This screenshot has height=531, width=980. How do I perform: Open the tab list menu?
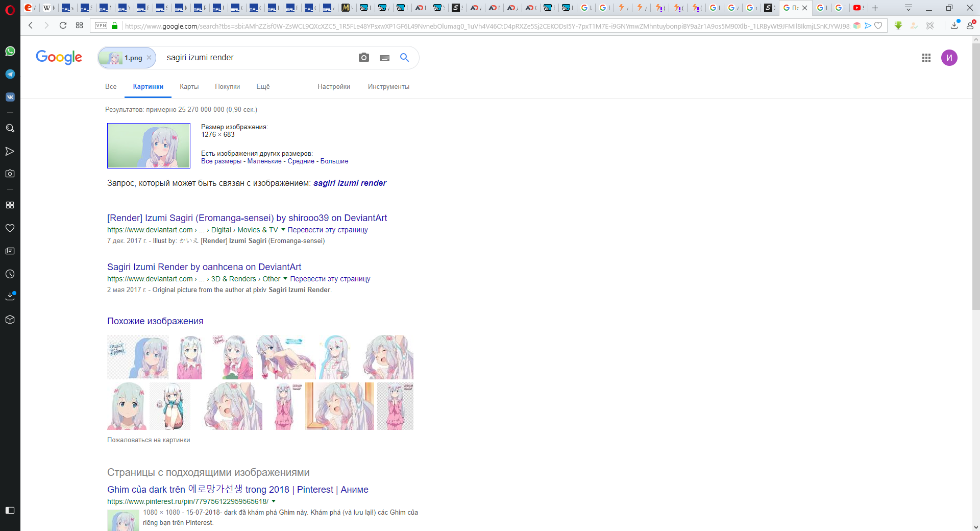click(909, 8)
